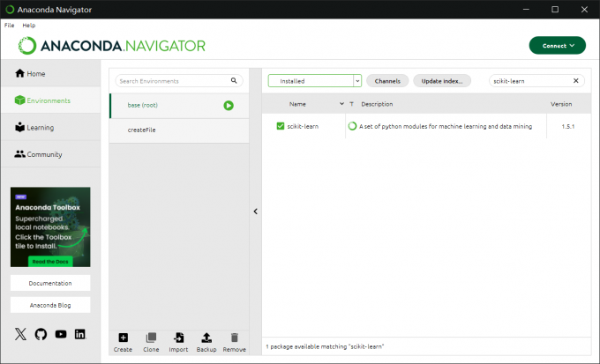600x364 pixels.
Task: Open the Environments tab
Action: (50, 100)
